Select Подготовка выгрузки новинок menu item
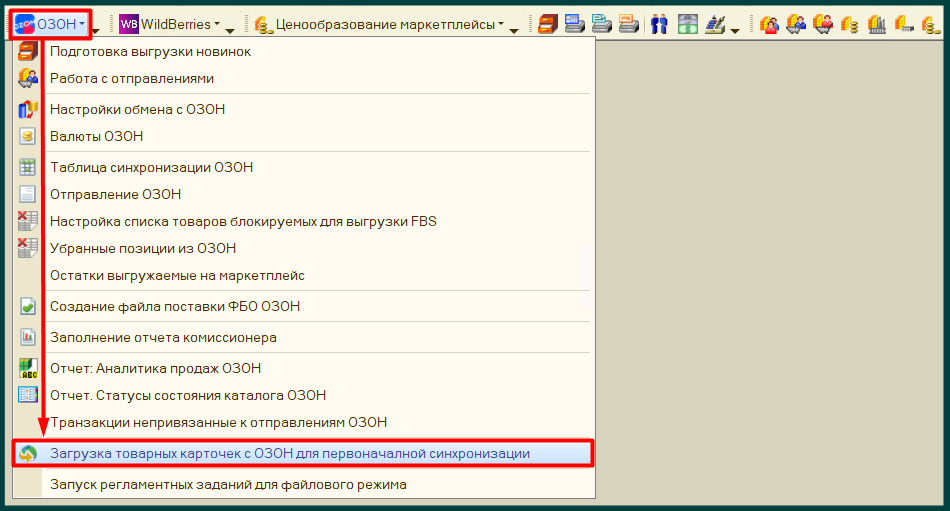The image size is (950, 511). point(304,52)
